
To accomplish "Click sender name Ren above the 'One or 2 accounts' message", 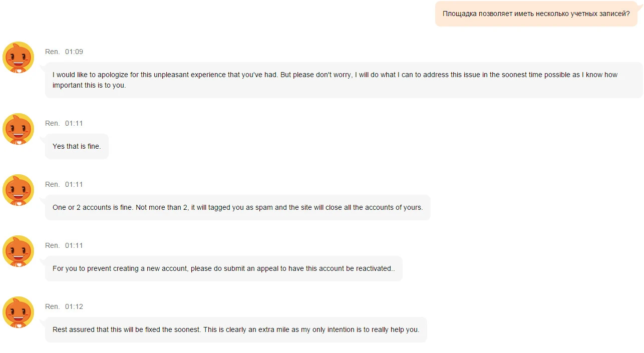I will point(52,184).
